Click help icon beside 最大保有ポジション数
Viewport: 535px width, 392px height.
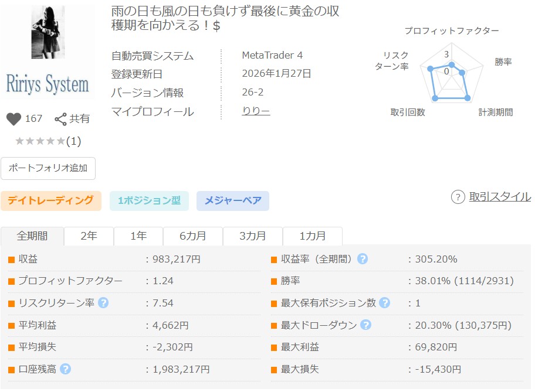tap(384, 303)
